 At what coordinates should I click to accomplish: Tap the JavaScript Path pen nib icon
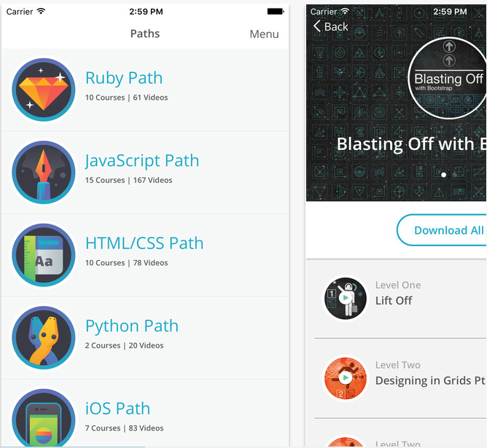pyautogui.click(x=44, y=173)
